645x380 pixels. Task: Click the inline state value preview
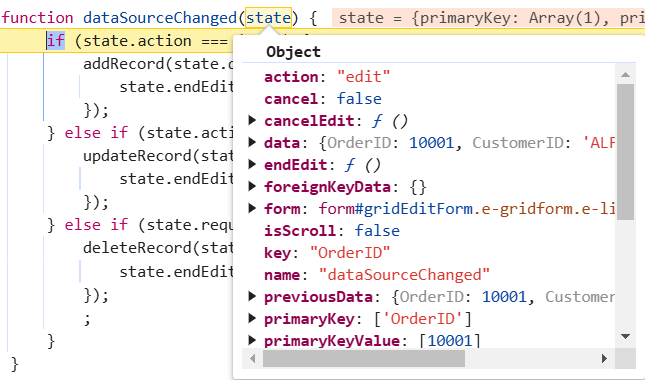coord(488,18)
